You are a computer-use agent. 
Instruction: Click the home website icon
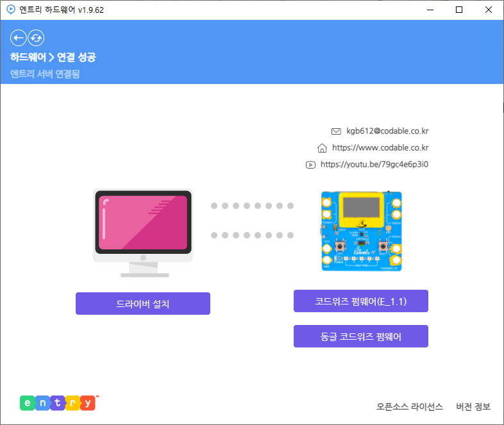322,148
